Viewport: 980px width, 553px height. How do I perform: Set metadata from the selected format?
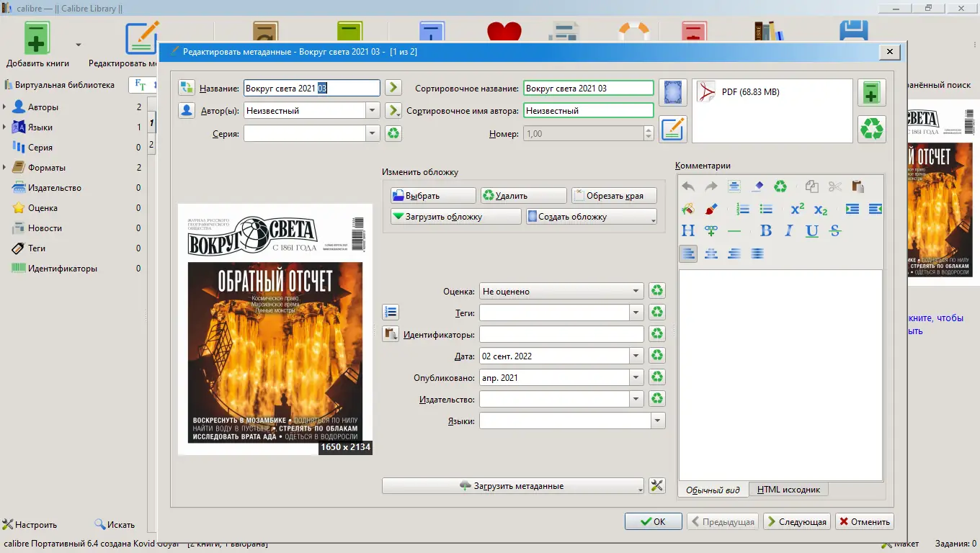[x=673, y=129]
